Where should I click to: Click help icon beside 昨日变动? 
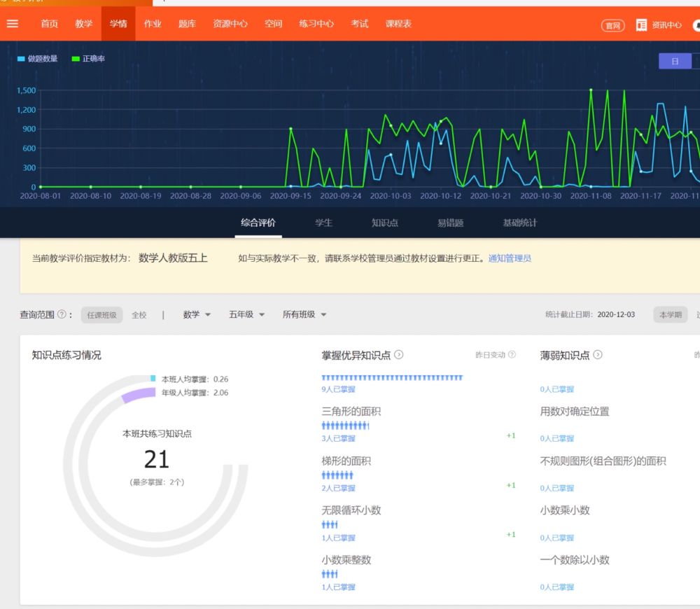pyautogui.click(x=512, y=356)
